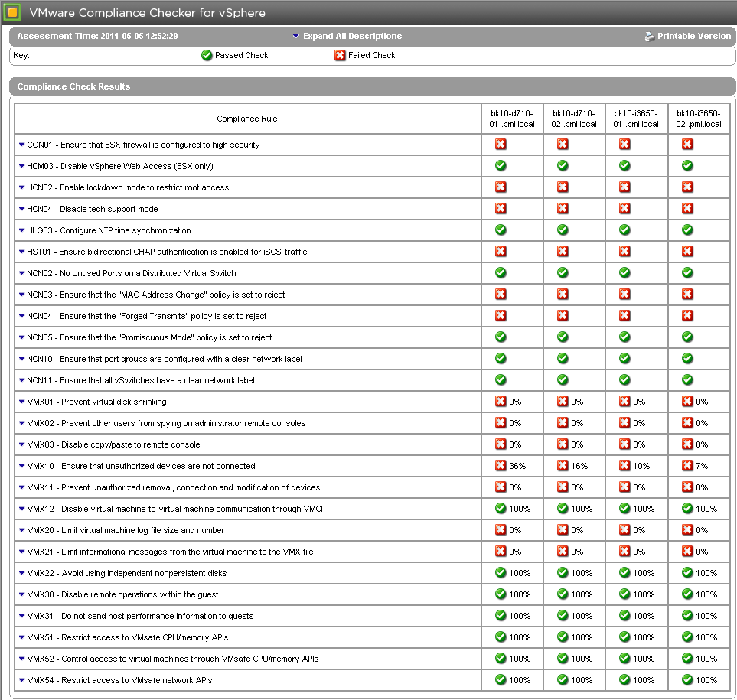Viewport: 737px width, 700px height.
Task: Click the Compliance Rule column header
Action: point(246,119)
